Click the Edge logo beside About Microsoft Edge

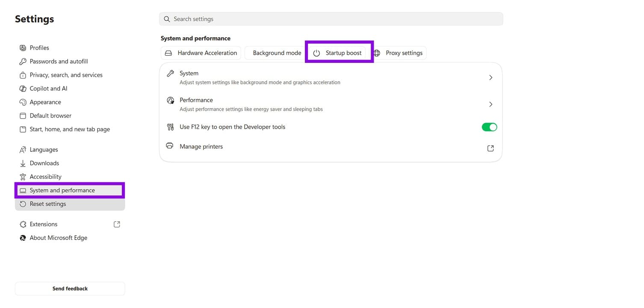[x=23, y=238]
